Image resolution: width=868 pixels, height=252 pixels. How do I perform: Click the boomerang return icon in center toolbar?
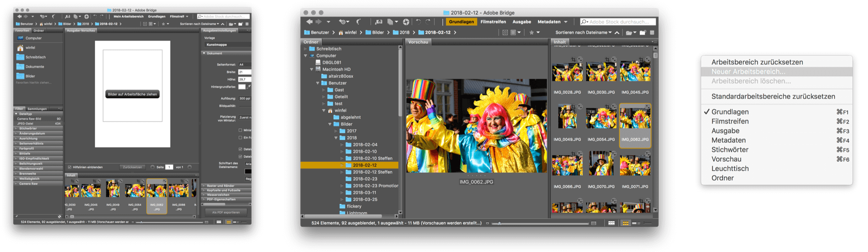pyautogui.click(x=359, y=22)
